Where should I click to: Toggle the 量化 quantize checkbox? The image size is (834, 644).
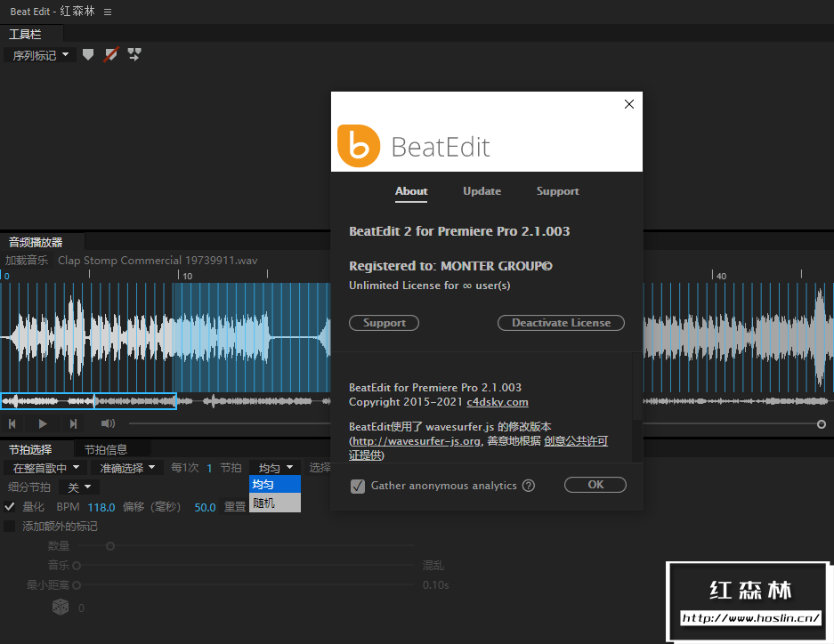[10, 506]
